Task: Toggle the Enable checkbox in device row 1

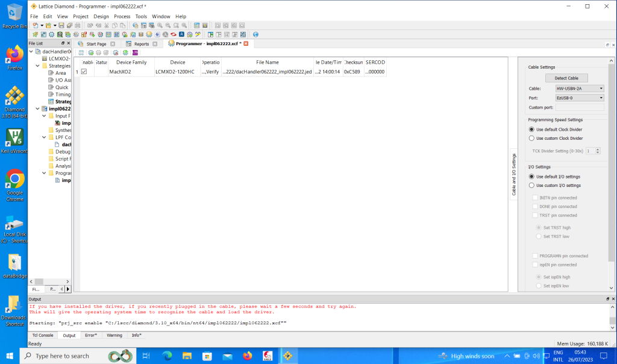Action: [x=84, y=72]
